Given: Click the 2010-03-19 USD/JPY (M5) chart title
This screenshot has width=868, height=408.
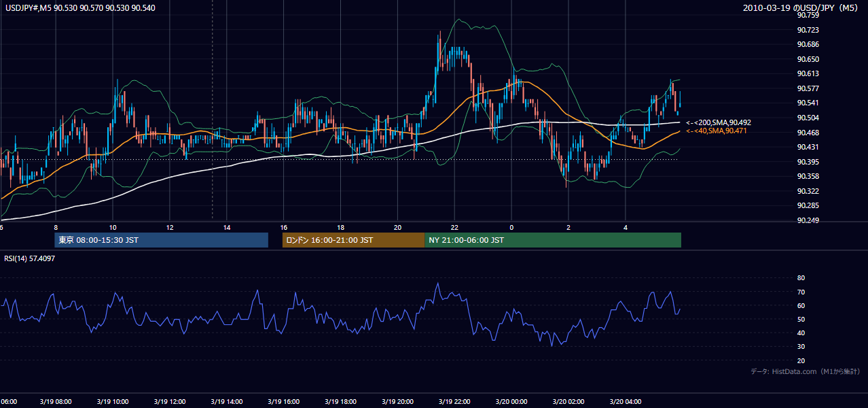Looking at the screenshot, I should [x=801, y=8].
